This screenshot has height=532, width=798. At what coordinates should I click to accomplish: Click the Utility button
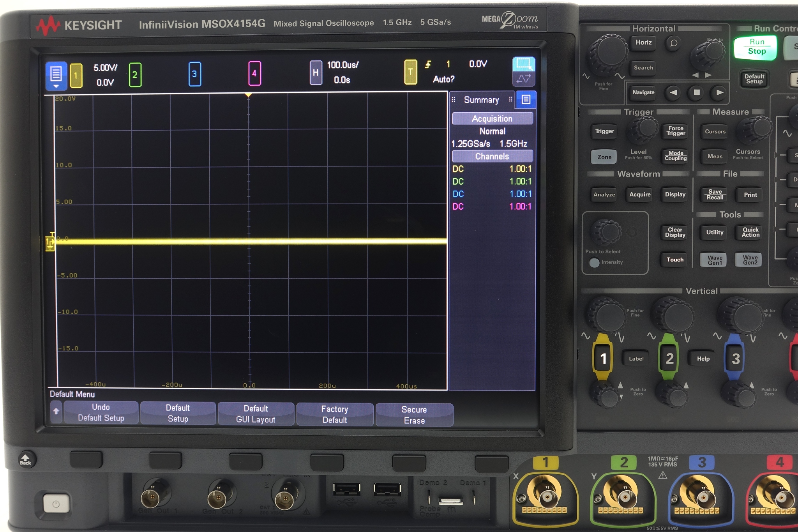(715, 232)
